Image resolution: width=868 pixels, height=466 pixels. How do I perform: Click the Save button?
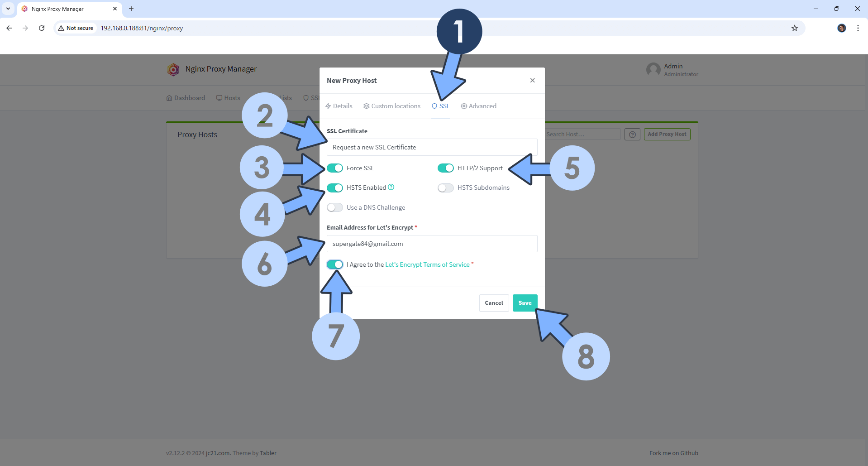[x=525, y=303]
